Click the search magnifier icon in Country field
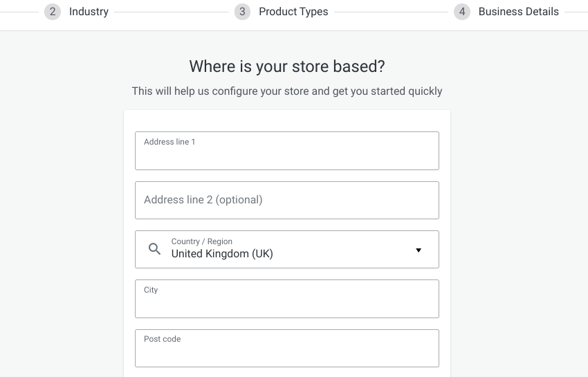This screenshot has width=588, height=377. point(154,249)
